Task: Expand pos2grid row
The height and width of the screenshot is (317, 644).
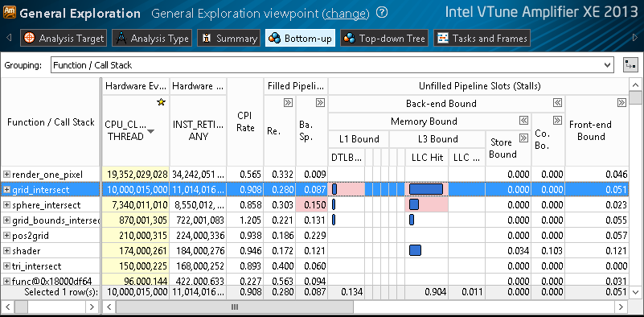Action: (x=6, y=235)
